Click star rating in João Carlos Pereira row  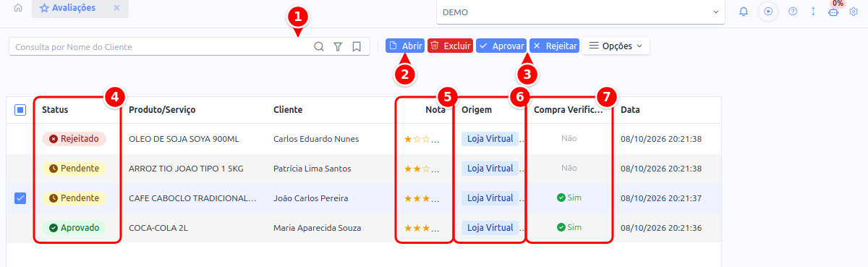pos(422,198)
